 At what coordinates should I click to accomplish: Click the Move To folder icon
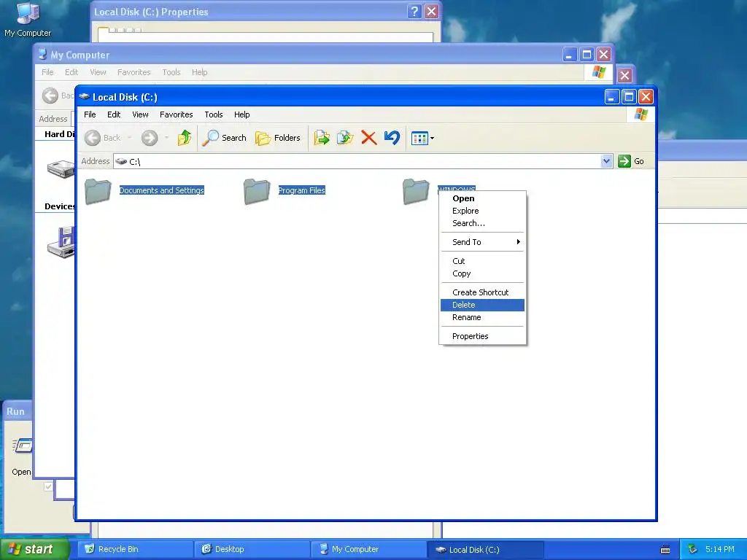(322, 138)
